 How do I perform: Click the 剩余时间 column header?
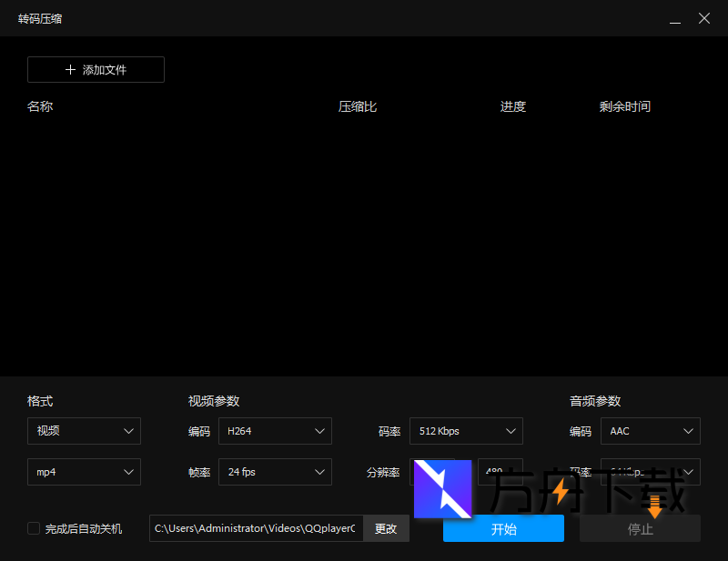(x=625, y=106)
